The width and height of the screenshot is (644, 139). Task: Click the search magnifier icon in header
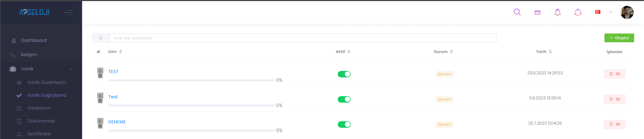point(517,12)
